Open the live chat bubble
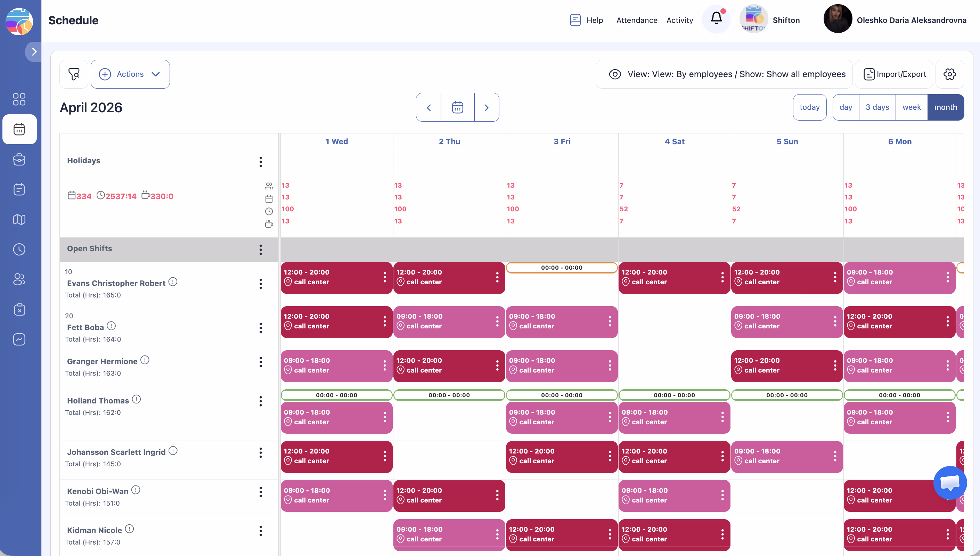 click(949, 482)
